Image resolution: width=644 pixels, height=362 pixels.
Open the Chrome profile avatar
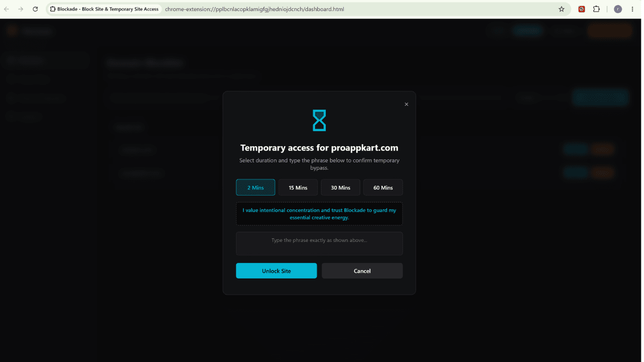point(618,9)
